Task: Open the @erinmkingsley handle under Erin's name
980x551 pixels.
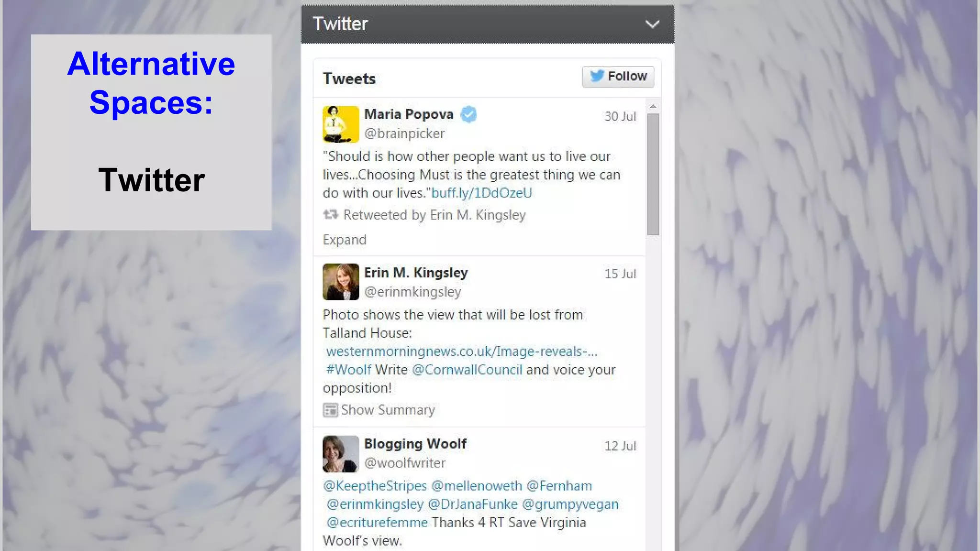Action: pos(412,292)
